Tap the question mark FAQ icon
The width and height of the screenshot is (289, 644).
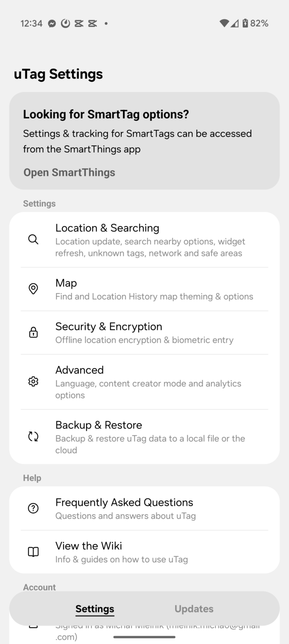point(33,508)
